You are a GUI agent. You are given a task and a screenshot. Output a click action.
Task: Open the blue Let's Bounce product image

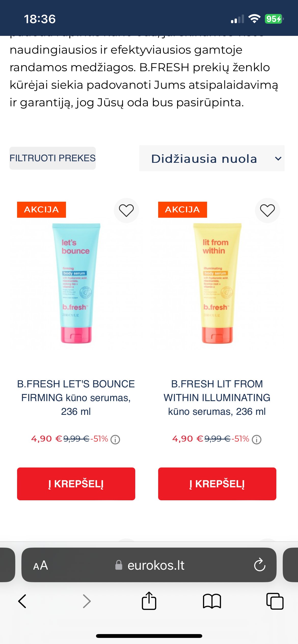(x=76, y=283)
